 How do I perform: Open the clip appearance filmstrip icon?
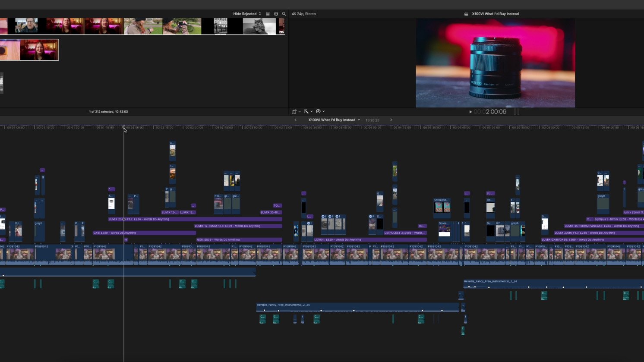(x=276, y=14)
